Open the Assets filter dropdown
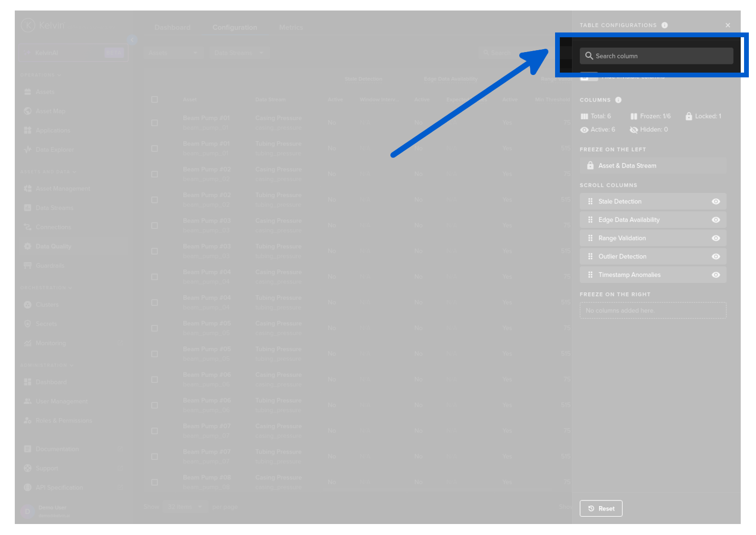Screen dimensions: 756x535 pos(173,53)
